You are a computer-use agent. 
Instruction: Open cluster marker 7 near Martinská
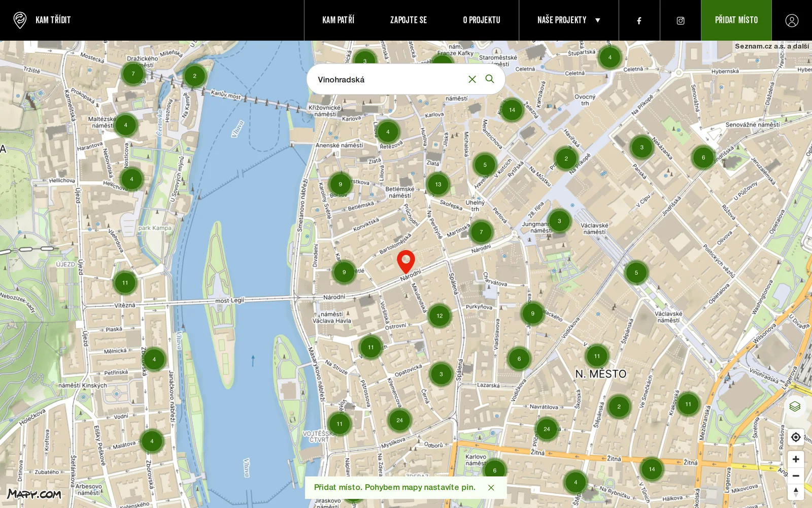481,232
